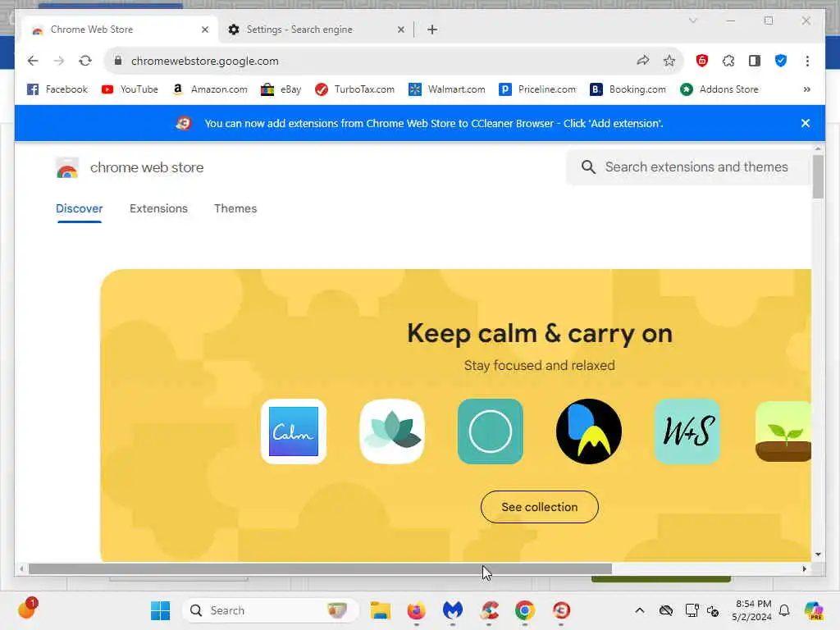
Task: Open the TurboTax.com bookmark
Action: click(354, 89)
